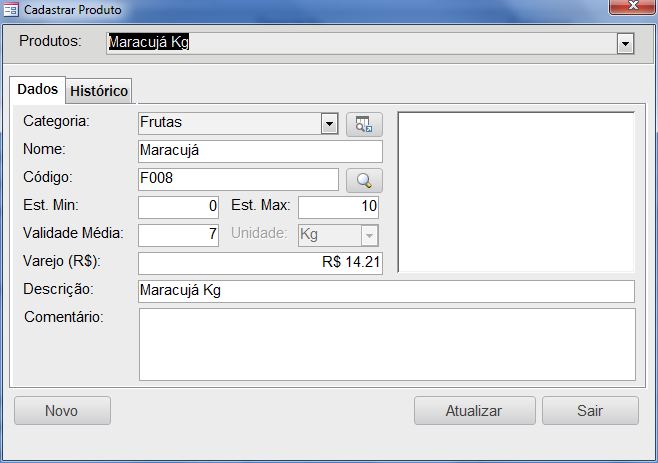Click the Est. Min input field
658x463 pixels.
[178, 207]
